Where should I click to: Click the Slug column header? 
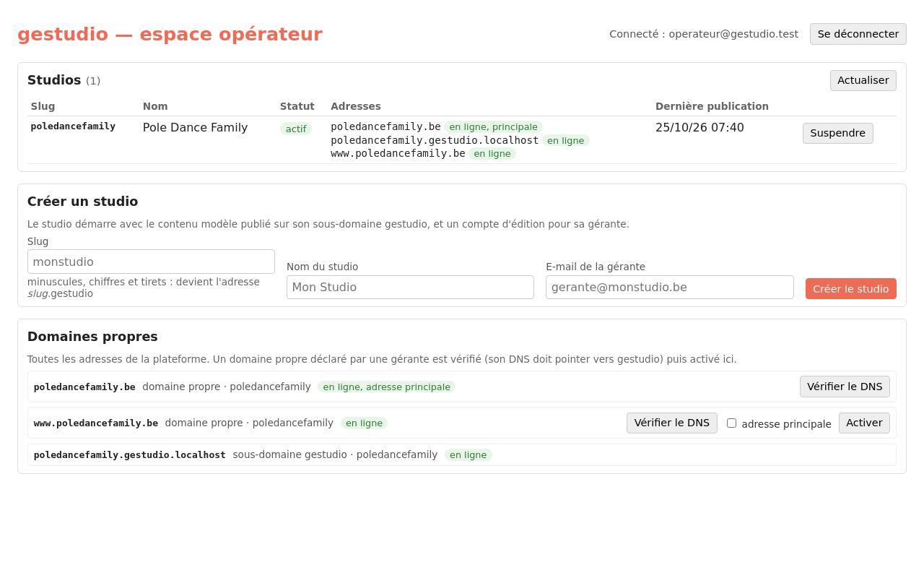point(43,106)
